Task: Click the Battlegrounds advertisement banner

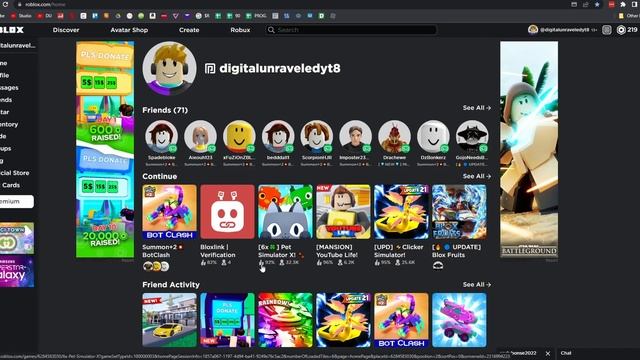Action: (x=529, y=149)
